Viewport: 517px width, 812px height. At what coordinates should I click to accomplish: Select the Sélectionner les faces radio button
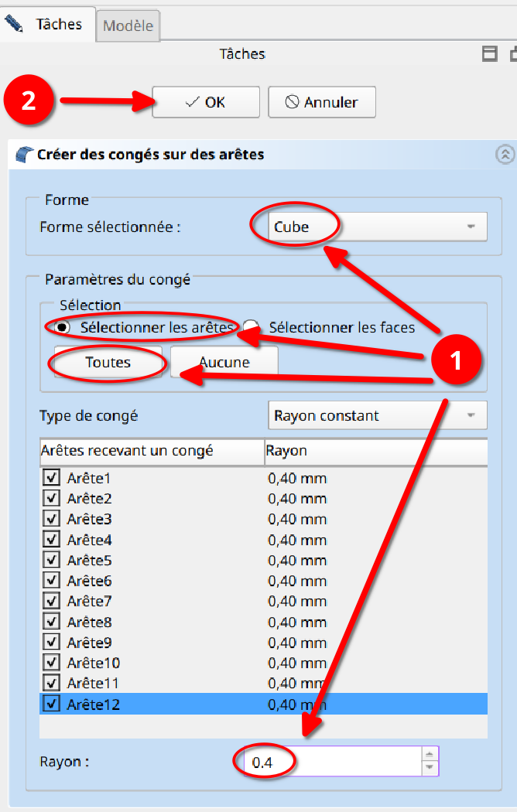251,327
